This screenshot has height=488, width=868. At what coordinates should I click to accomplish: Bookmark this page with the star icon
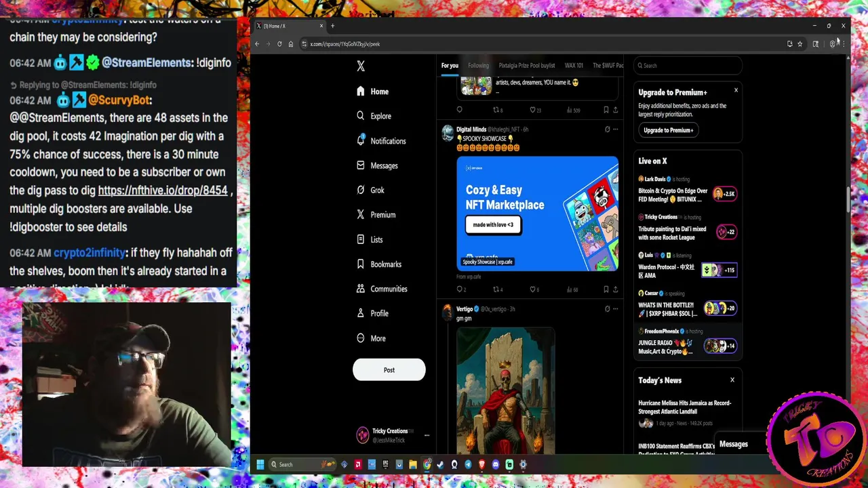pyautogui.click(x=800, y=44)
